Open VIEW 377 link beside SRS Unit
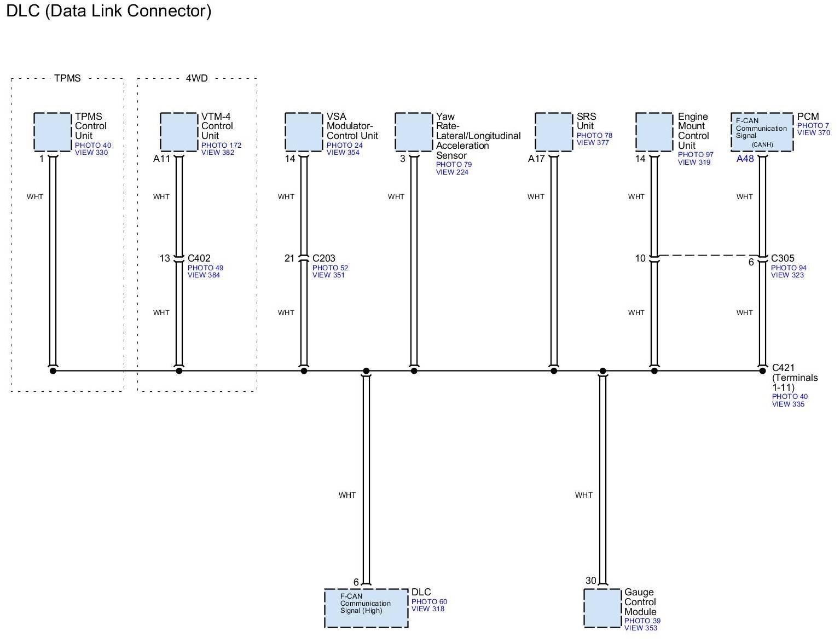The image size is (840, 643). click(x=593, y=143)
